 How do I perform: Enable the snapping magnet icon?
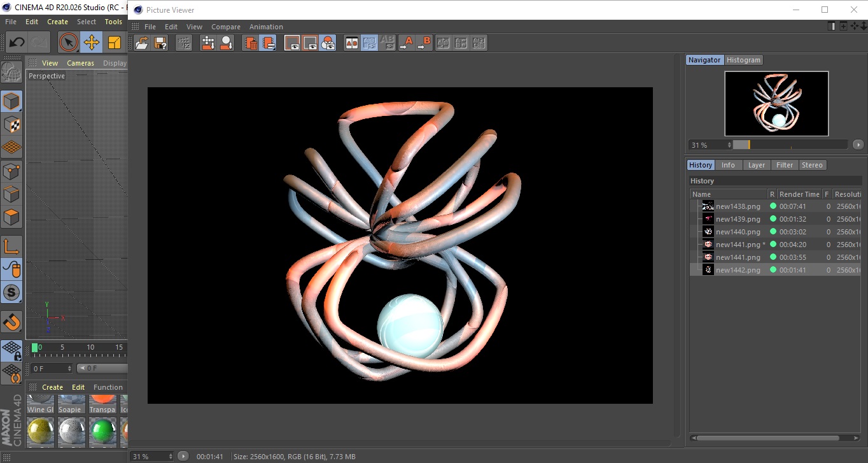tap(11, 322)
